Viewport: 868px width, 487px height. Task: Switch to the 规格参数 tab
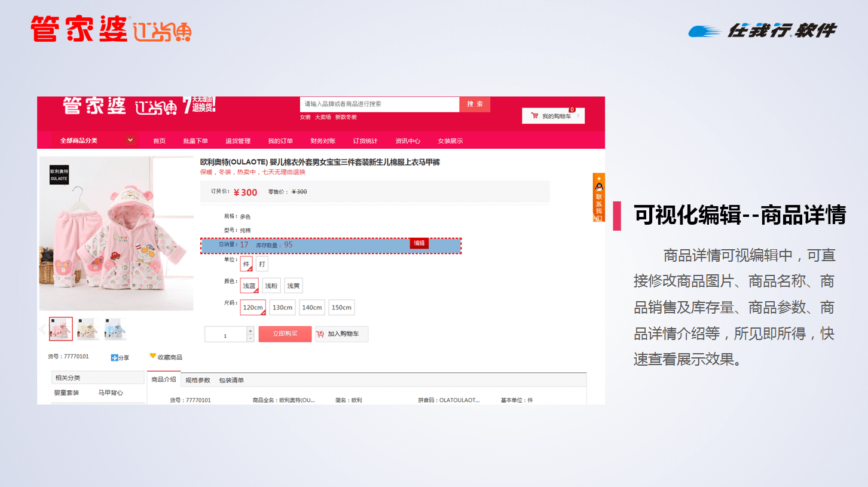198,380
